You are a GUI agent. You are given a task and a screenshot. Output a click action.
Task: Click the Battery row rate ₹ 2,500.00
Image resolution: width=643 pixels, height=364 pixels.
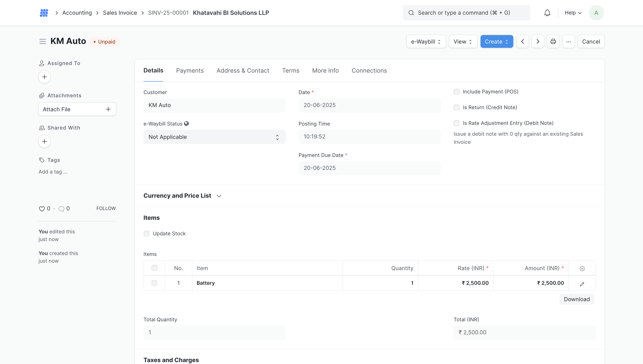click(x=455, y=283)
